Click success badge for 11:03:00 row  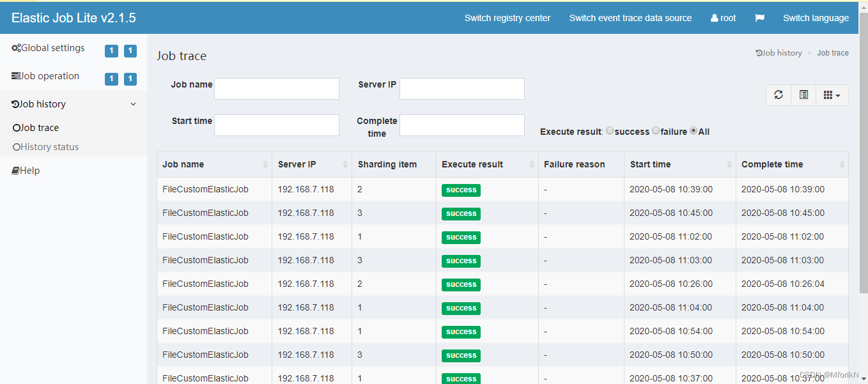(461, 261)
